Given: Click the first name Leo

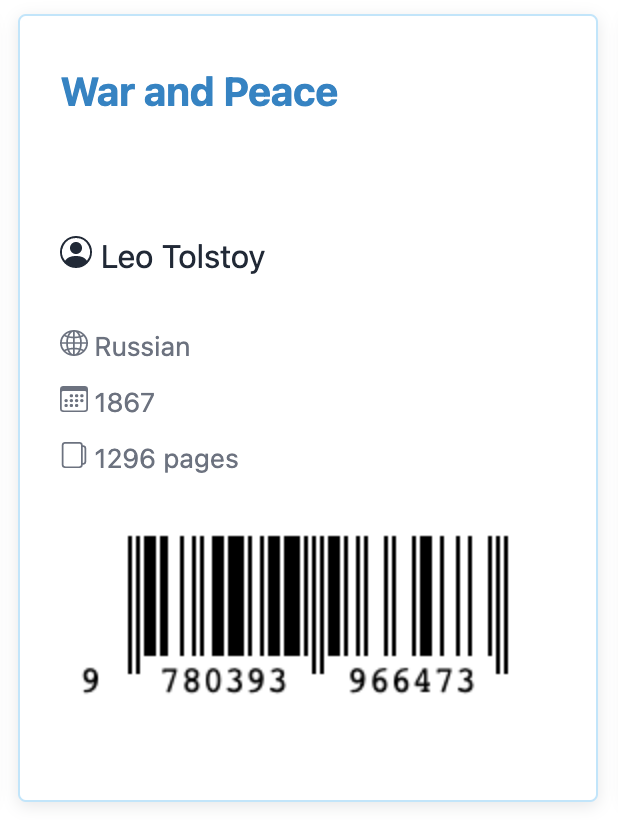Looking at the screenshot, I should tap(126, 257).
